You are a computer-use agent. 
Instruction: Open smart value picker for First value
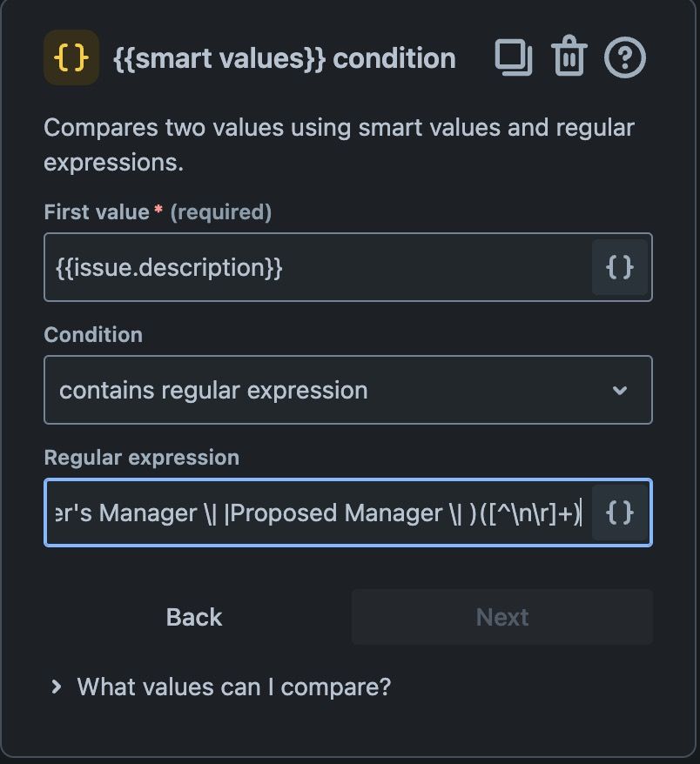click(x=620, y=267)
